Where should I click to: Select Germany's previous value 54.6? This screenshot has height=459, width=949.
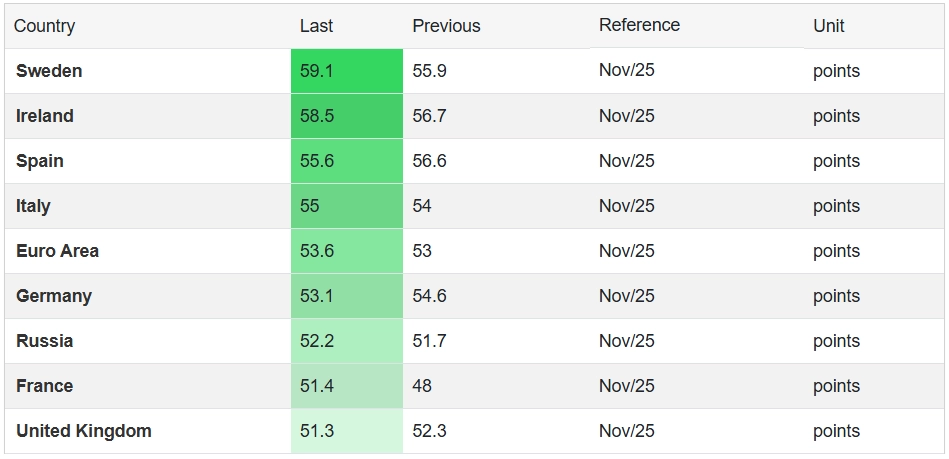coord(429,296)
